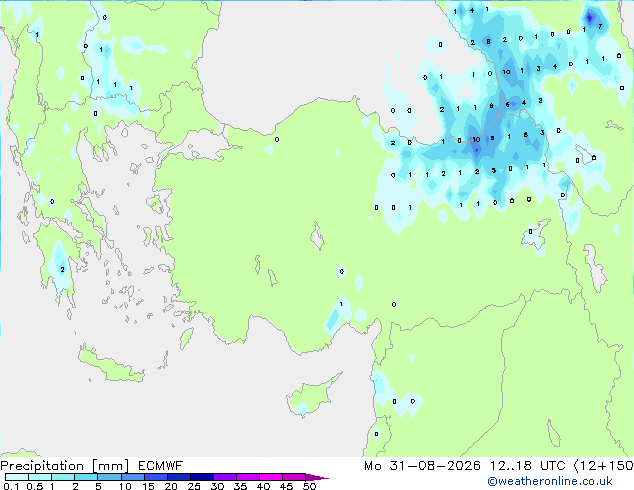Viewport: 634px width, 490px height.
Task: Click the '30' legend scale label
Action: click(218, 486)
